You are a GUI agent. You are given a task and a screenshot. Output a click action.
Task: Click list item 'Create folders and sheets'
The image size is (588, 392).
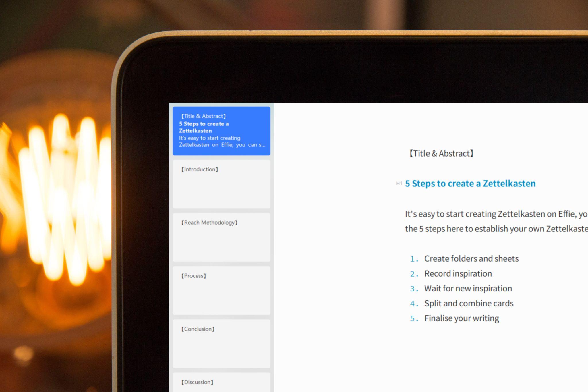[x=471, y=259]
